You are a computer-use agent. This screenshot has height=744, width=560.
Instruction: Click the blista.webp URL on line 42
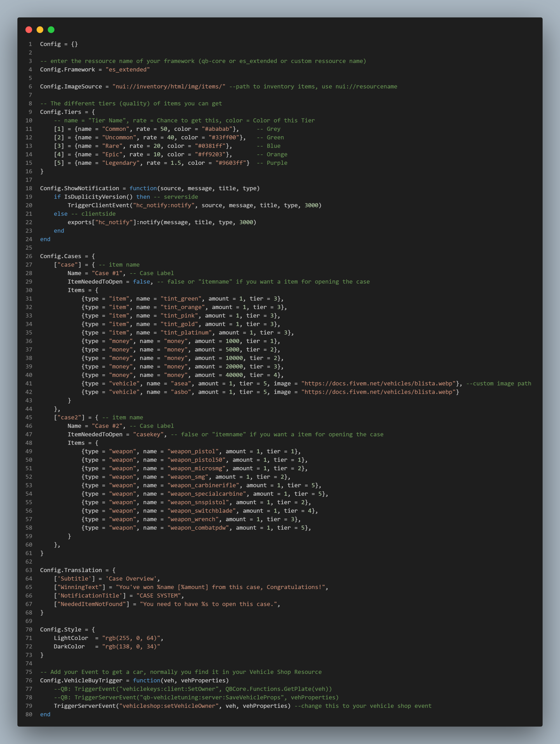coord(380,392)
